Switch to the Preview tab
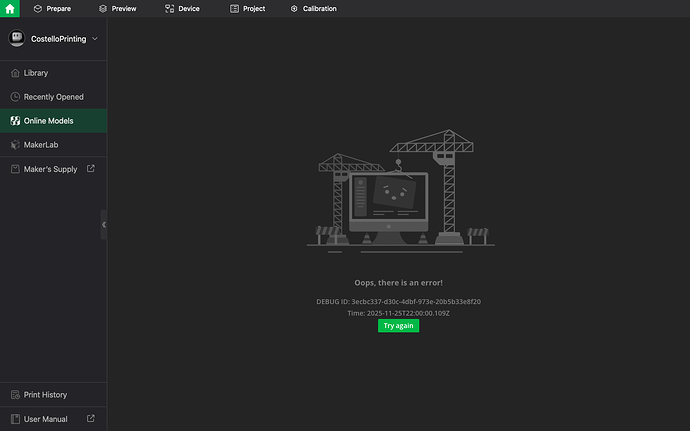The image size is (690, 431). (x=117, y=8)
